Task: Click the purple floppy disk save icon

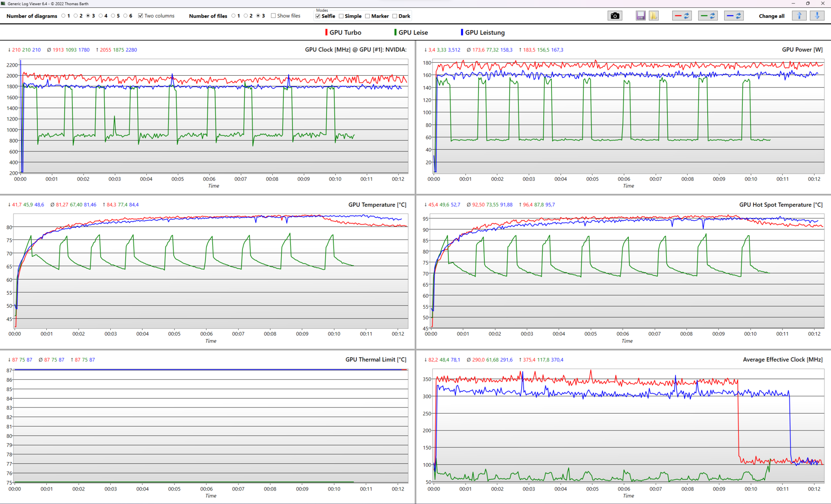Action: click(x=641, y=16)
